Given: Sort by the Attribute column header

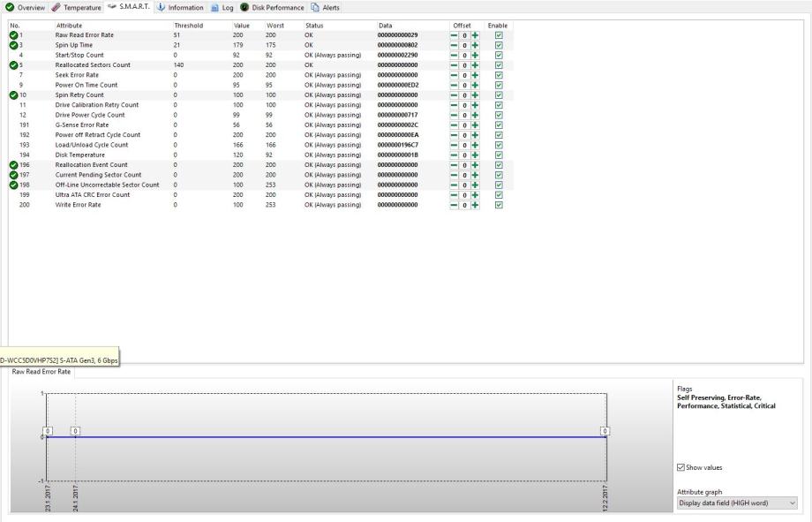Looking at the screenshot, I should (70, 26).
